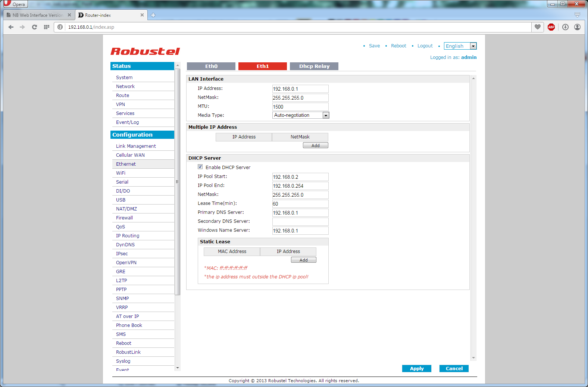Viewport: 588px width, 387px height.
Task: Open the downloads icon in the toolbar
Action: (x=565, y=27)
